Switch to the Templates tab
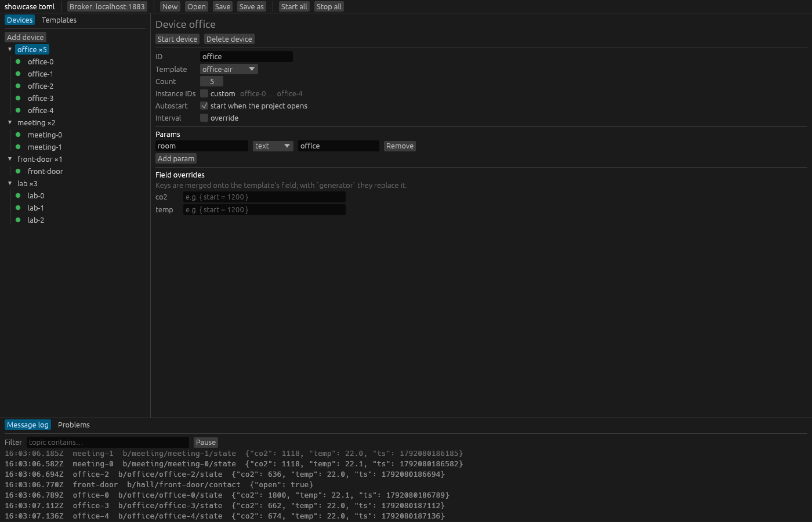This screenshot has width=812, height=522. coord(59,20)
